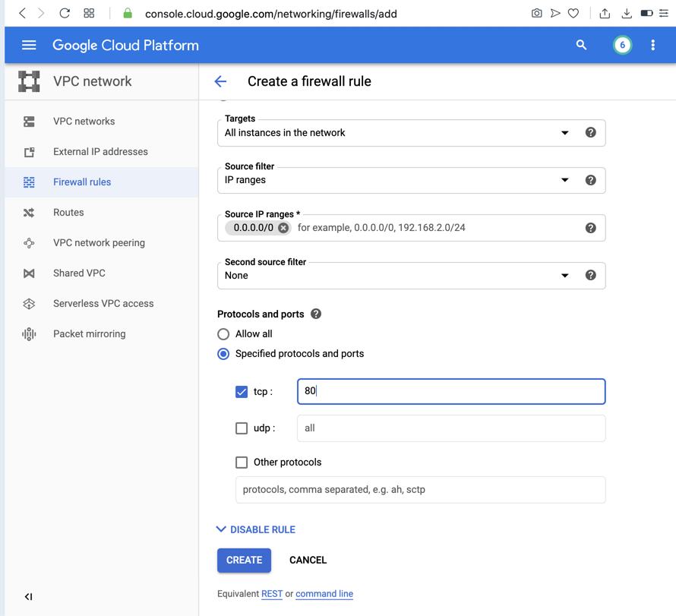Open VPC network peering page
Screen dimensions: 676x616
[x=99, y=243]
